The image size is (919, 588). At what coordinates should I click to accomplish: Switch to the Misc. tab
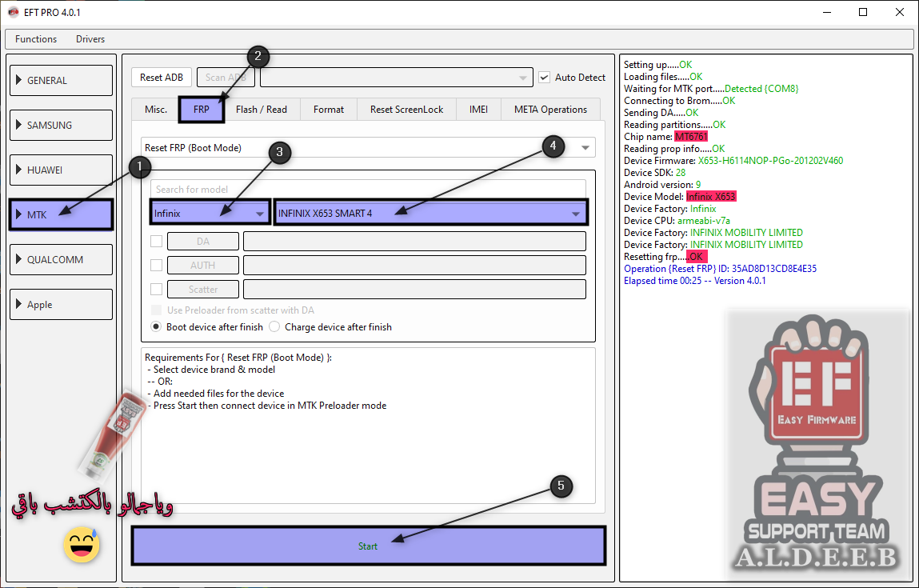coord(156,110)
